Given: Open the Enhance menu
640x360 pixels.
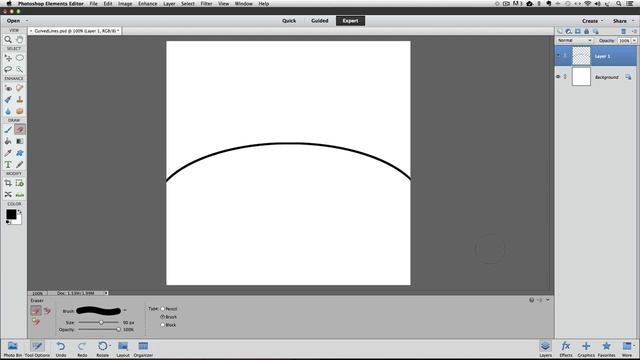Looking at the screenshot, I should [x=147, y=4].
